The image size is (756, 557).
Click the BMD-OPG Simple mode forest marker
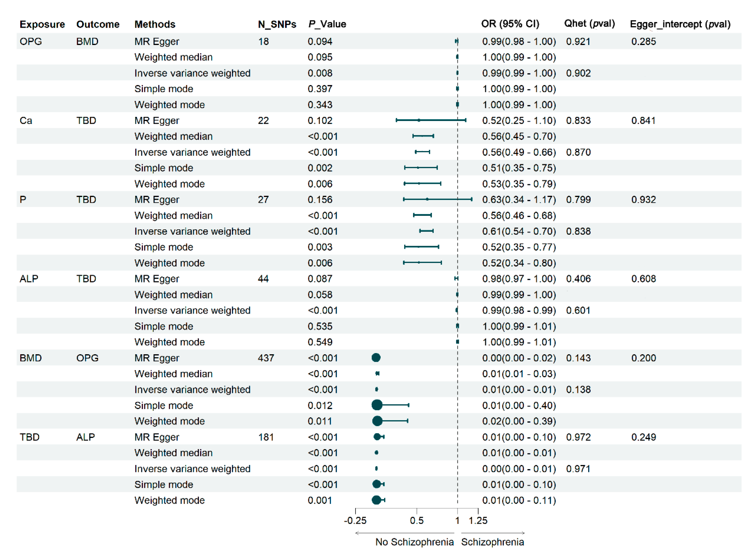point(377,405)
